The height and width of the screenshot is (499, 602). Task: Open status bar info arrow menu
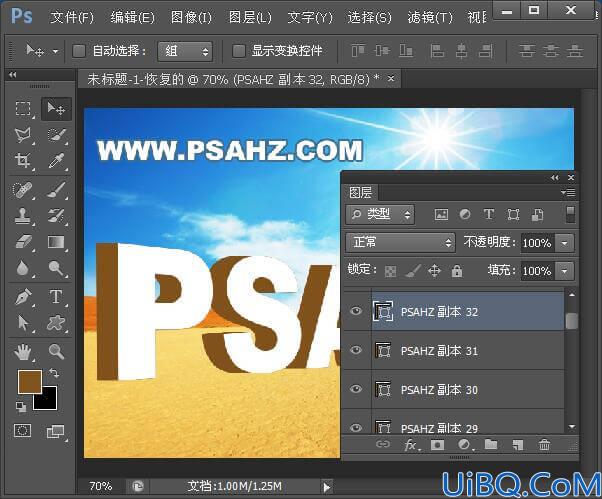click(x=327, y=487)
